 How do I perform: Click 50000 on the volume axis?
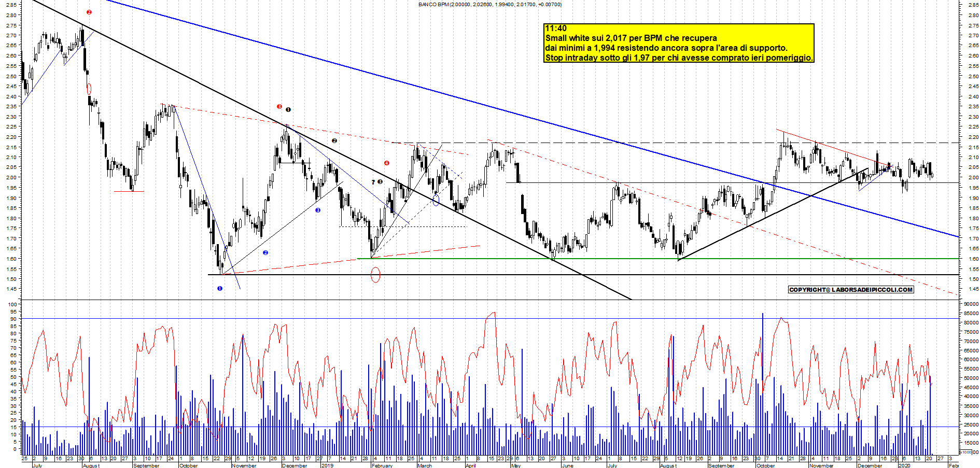coord(971,378)
